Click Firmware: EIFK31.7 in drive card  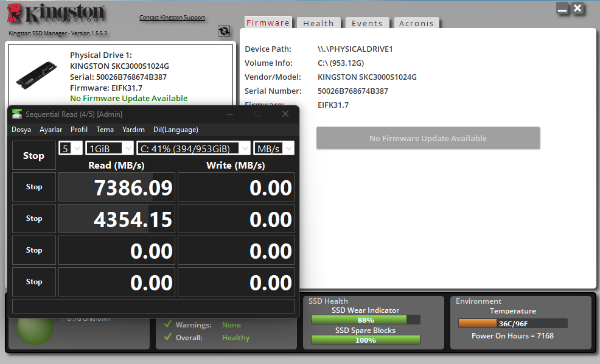click(106, 88)
